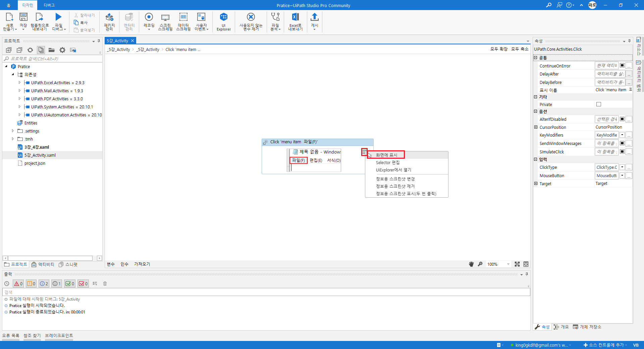Click the overview icon at designer bottom right
The width and height of the screenshot is (644, 349).
[x=526, y=264]
